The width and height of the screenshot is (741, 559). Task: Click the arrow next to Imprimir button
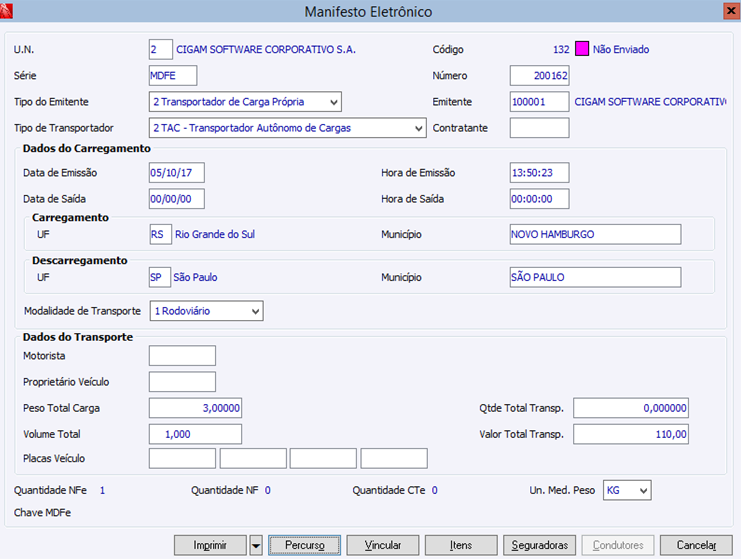click(x=256, y=545)
